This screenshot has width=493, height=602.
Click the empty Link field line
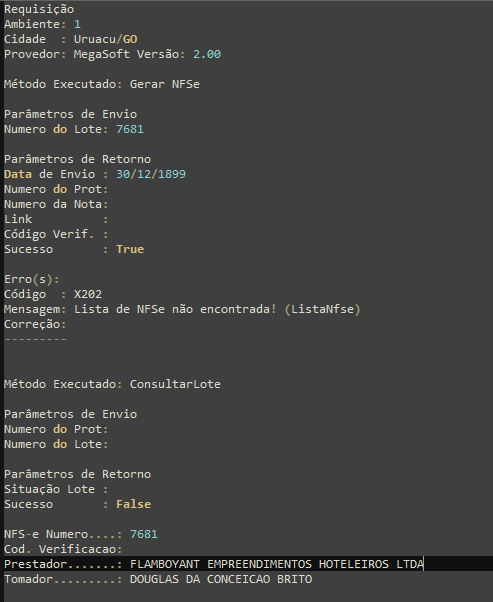click(x=56, y=219)
